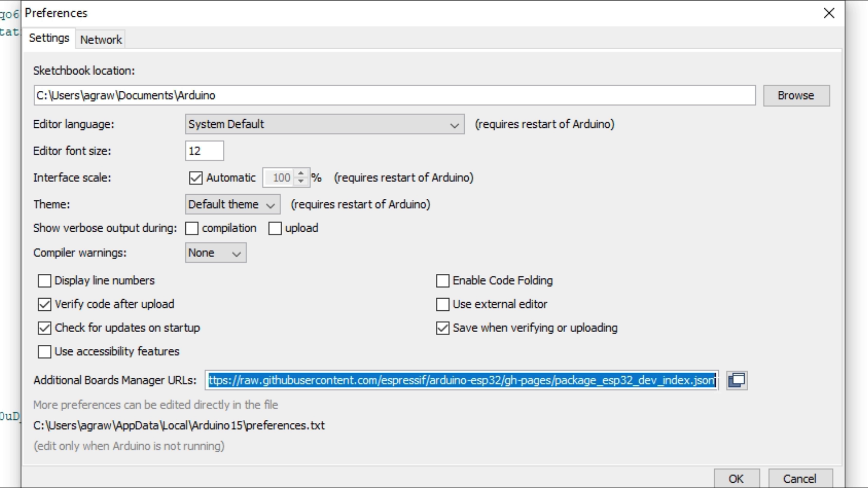Expand the Theme dropdown

pos(232,204)
